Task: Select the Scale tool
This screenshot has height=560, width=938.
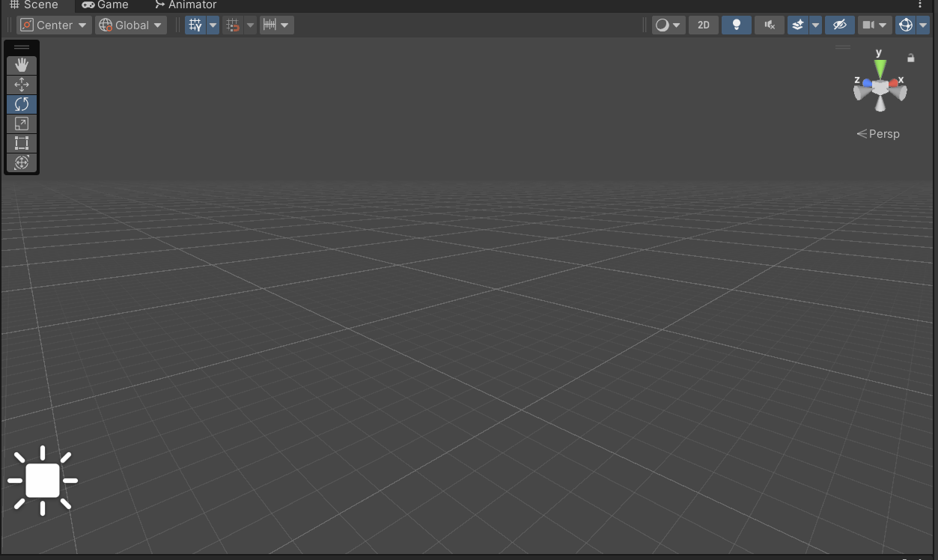Action: pos(22,124)
